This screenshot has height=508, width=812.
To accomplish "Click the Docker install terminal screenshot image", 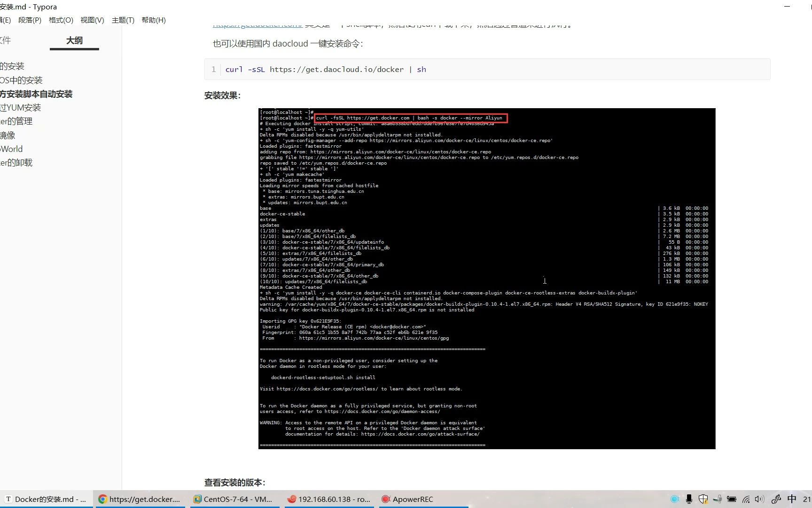I will 487,278.
